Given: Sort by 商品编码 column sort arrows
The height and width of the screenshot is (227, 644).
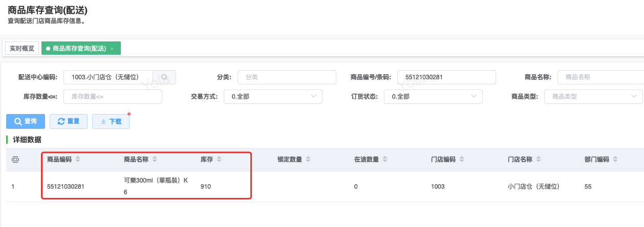Looking at the screenshot, I should (x=78, y=160).
